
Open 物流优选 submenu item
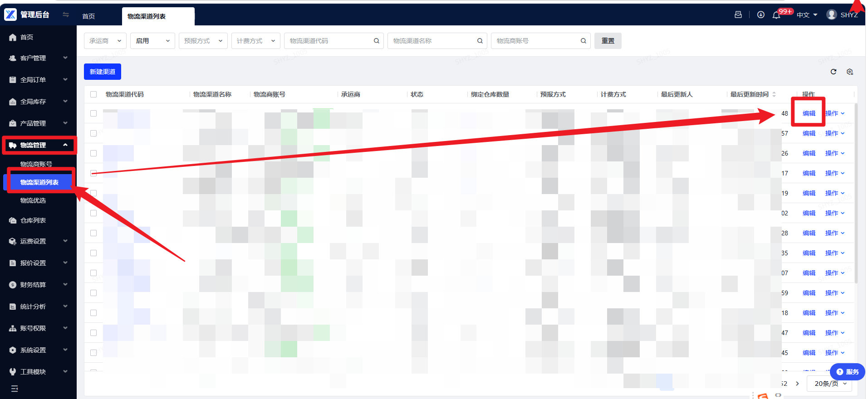[33, 200]
